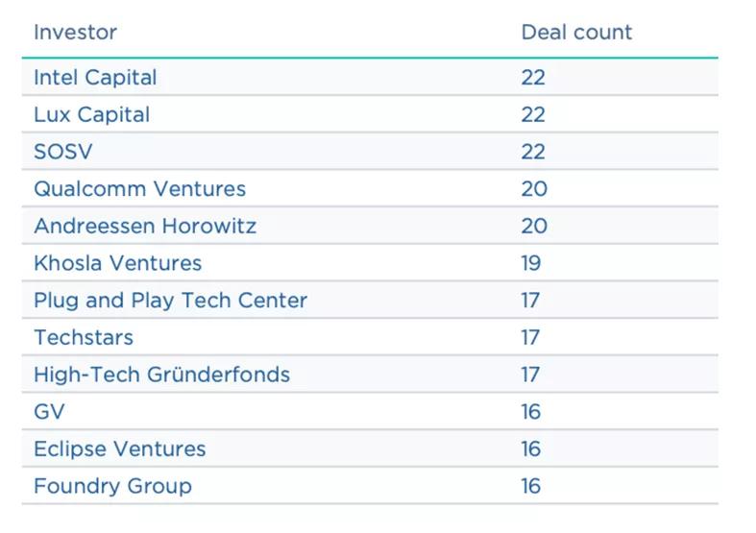
Task: Open the High-Tech Gründerfonds entry
Action: coord(161,375)
